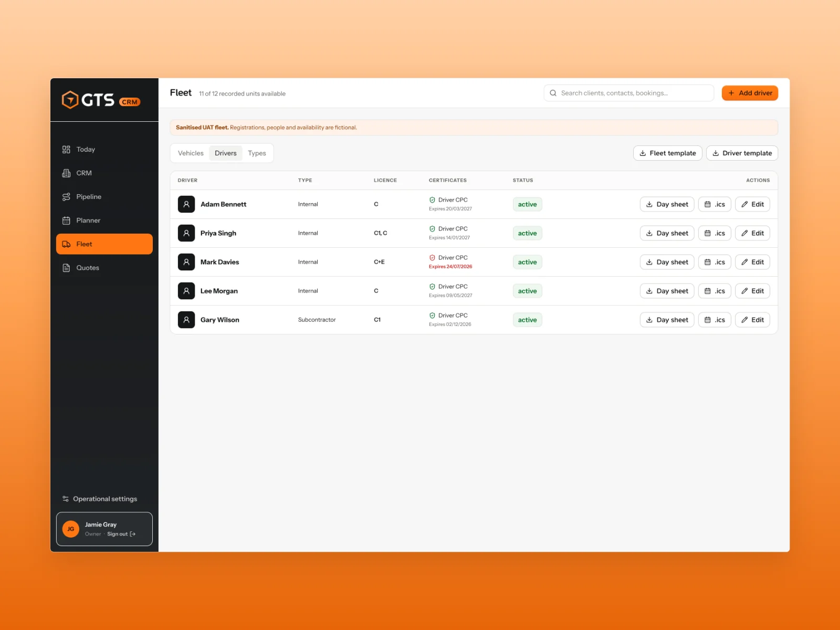This screenshot has width=840, height=630.
Task: Download Lee Morgan's Day sheet
Action: pyautogui.click(x=667, y=291)
